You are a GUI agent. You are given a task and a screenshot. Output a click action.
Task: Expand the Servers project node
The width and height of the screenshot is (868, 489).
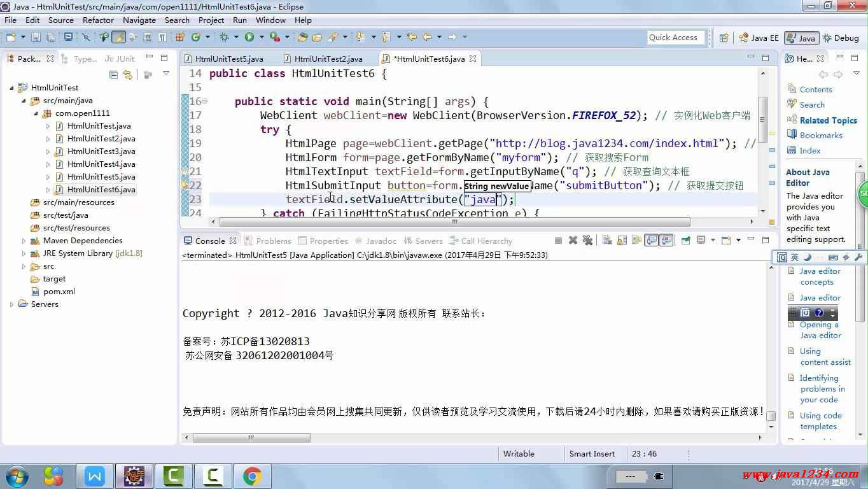(x=12, y=304)
